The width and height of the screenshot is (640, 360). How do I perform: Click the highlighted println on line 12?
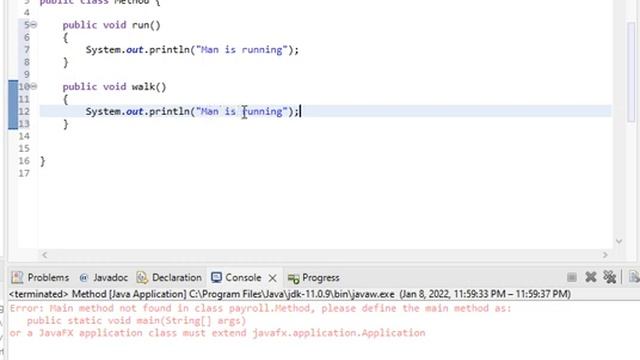point(192,111)
